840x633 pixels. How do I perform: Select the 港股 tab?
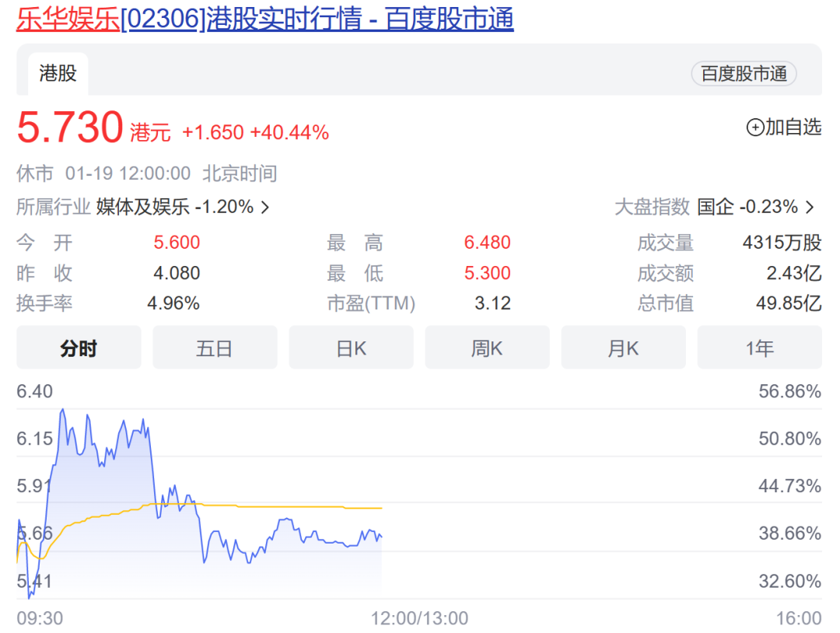click(x=58, y=73)
